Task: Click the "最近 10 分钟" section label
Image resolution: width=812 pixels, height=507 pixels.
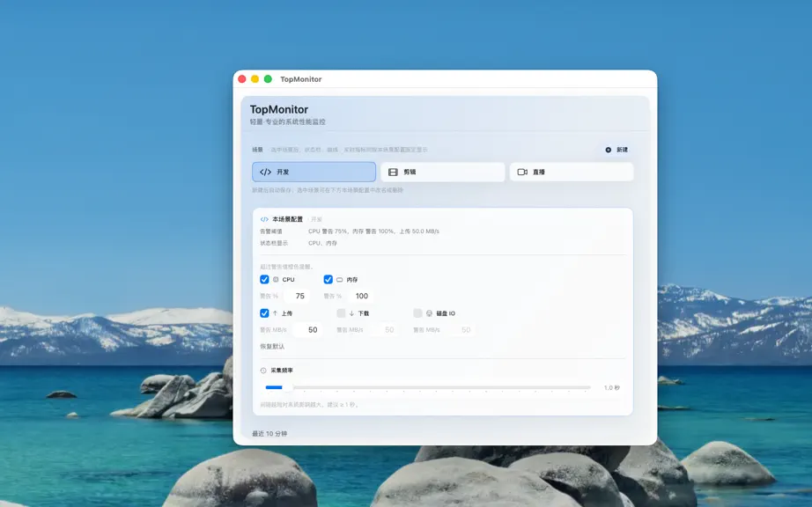Action: [269, 434]
